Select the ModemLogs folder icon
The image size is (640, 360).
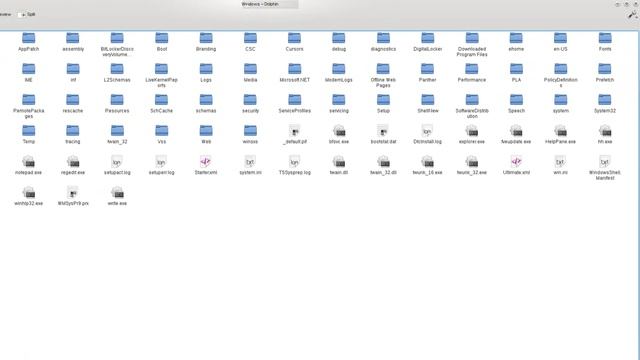(339, 69)
